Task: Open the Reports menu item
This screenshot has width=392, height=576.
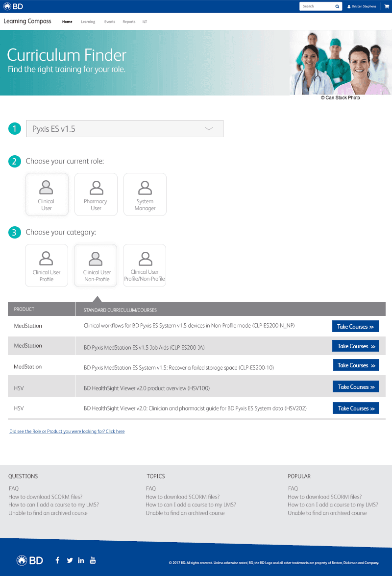Action: point(129,22)
